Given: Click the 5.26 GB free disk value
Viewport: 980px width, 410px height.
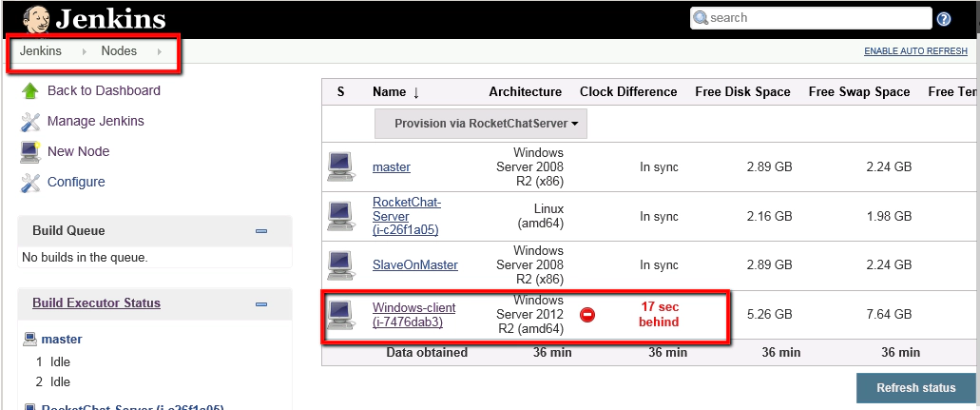Looking at the screenshot, I should (769, 314).
